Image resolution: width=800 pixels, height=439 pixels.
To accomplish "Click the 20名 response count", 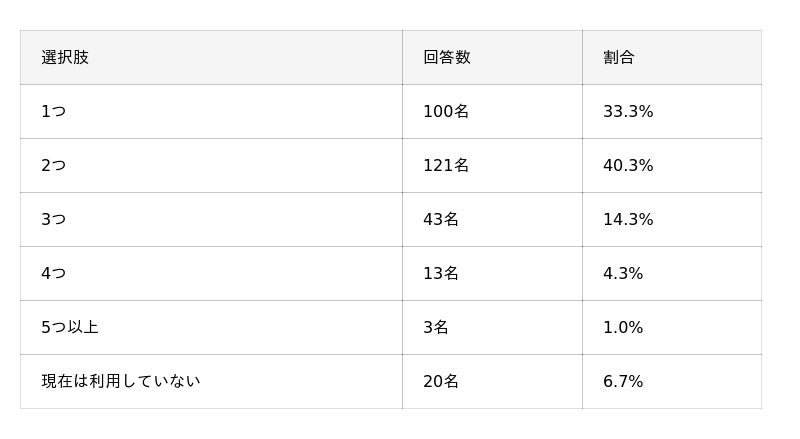I will click(441, 381).
